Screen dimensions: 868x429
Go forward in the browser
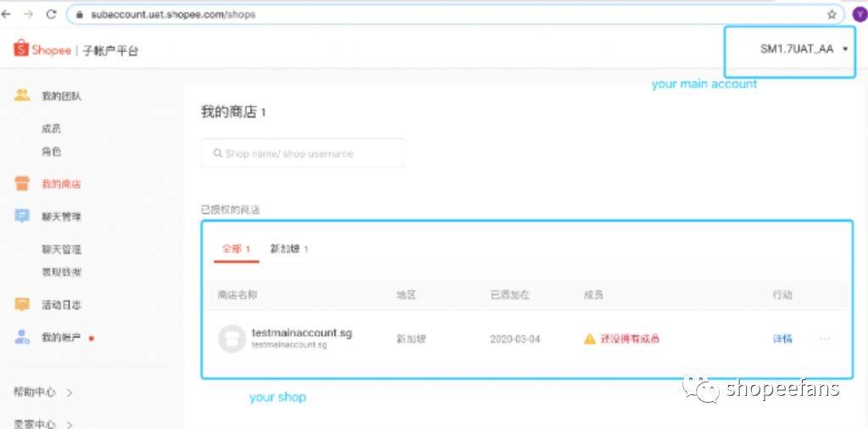click(28, 14)
